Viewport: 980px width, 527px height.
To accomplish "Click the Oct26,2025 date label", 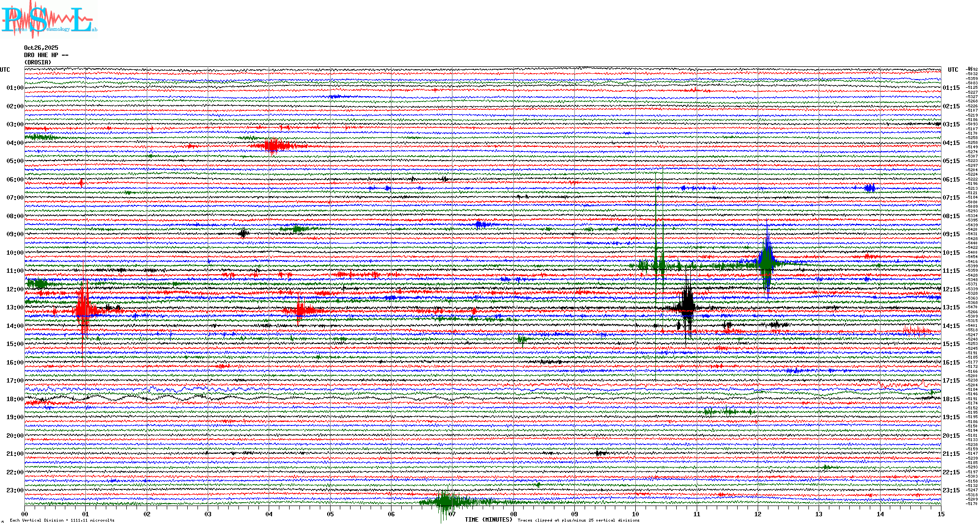I will [x=41, y=48].
